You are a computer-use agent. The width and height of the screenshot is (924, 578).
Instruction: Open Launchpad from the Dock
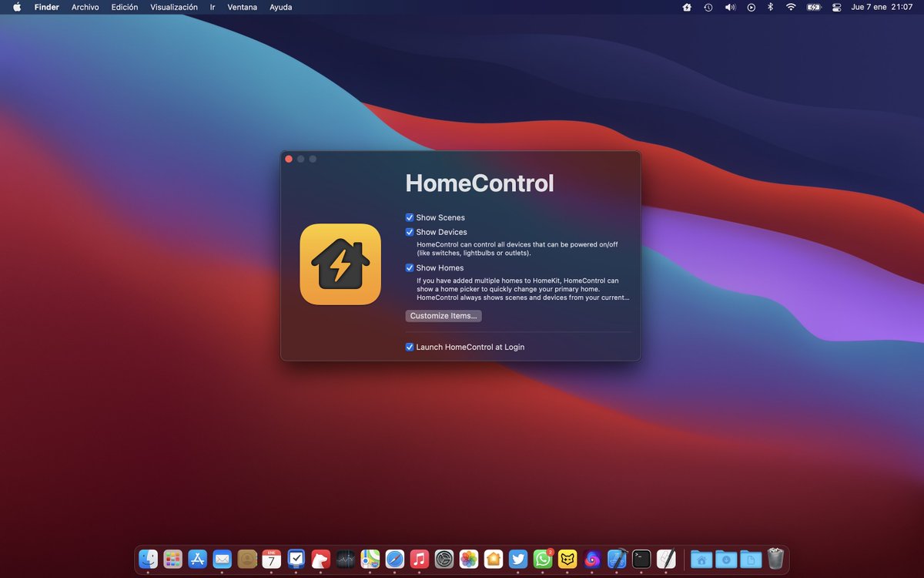tap(172, 559)
